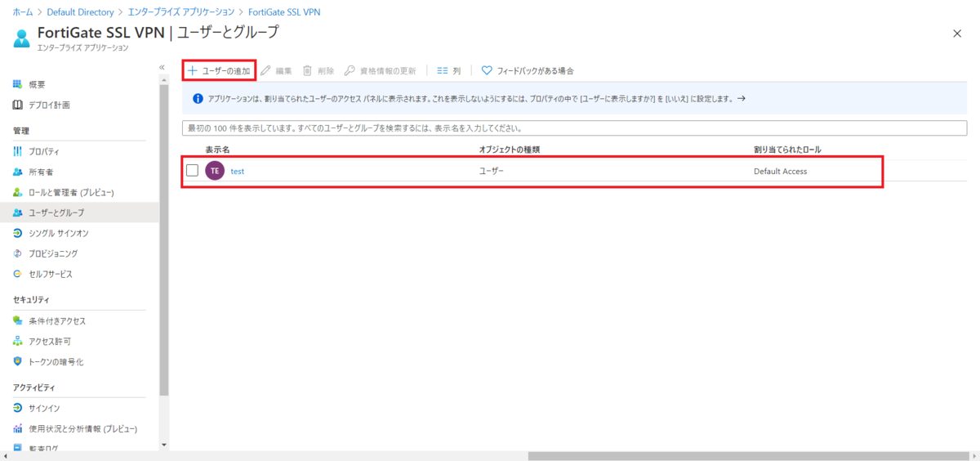Click the ユーザー object type cell
The image size is (980, 461).
[x=492, y=171]
